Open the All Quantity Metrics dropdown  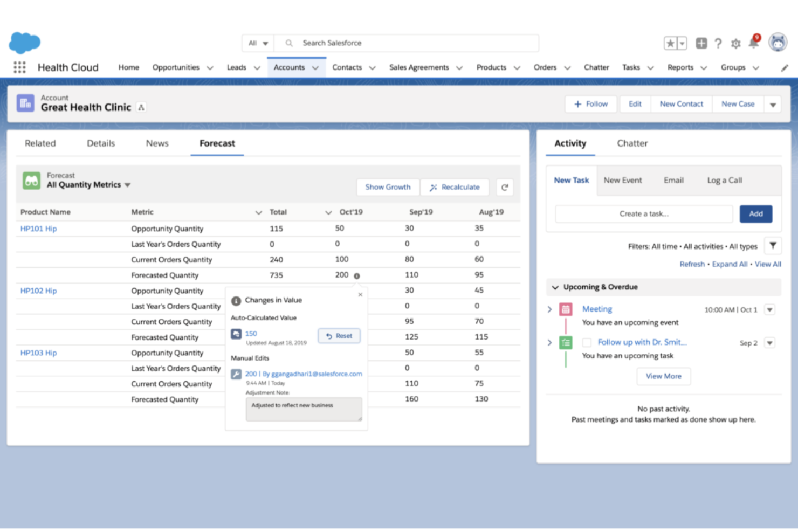pyautogui.click(x=128, y=185)
